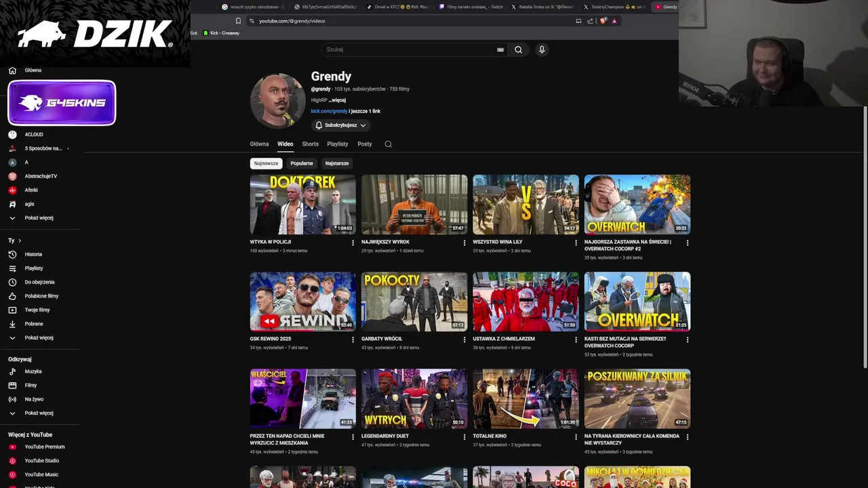Open options menu for TOTALNE KINO

coord(576,437)
